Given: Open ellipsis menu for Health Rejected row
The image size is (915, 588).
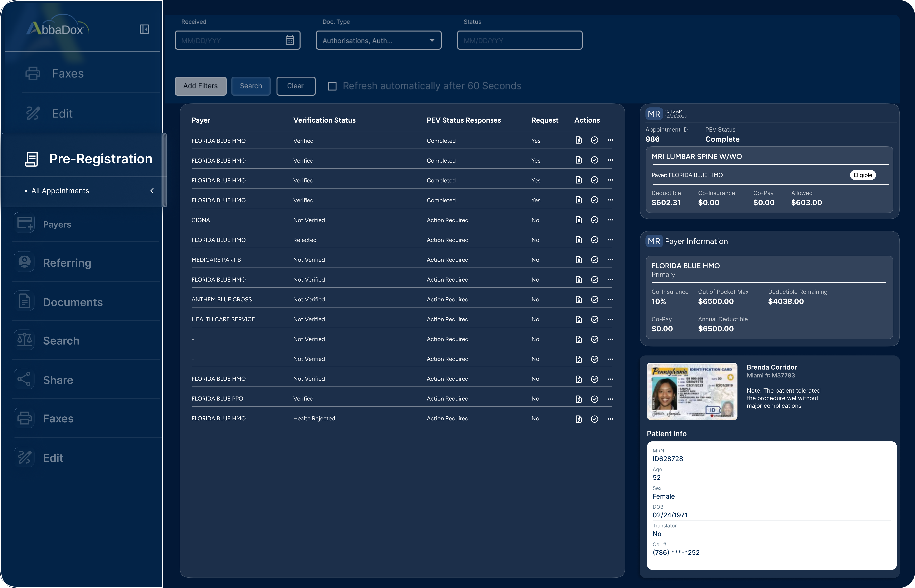Looking at the screenshot, I should (x=610, y=419).
